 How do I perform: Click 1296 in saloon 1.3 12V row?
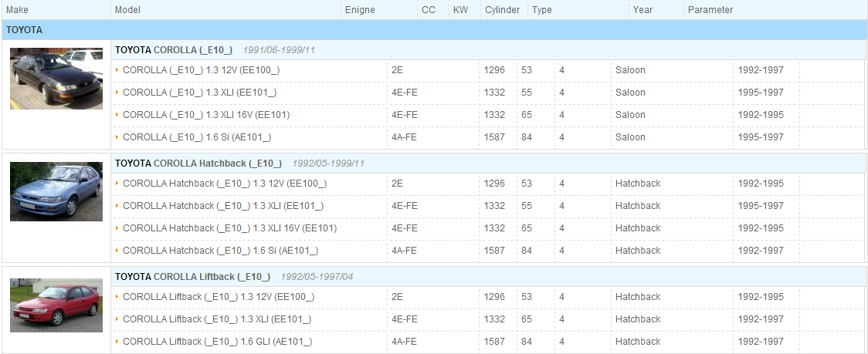pyautogui.click(x=494, y=70)
